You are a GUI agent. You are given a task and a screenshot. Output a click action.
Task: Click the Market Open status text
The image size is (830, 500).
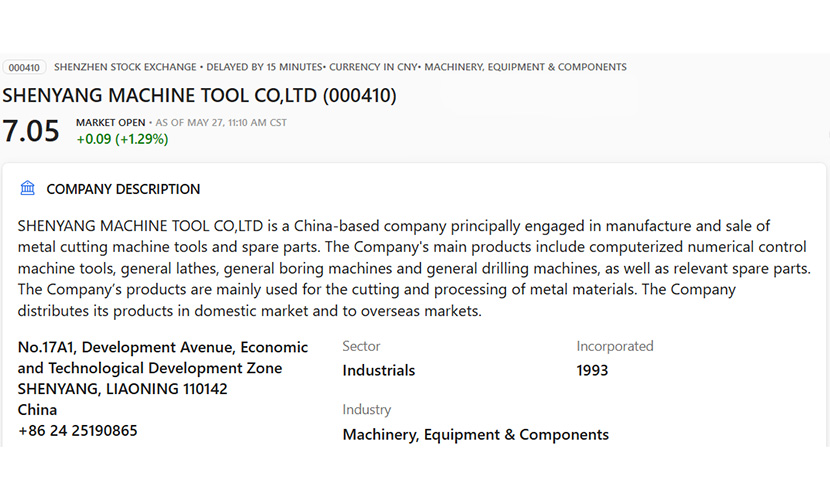coord(110,123)
